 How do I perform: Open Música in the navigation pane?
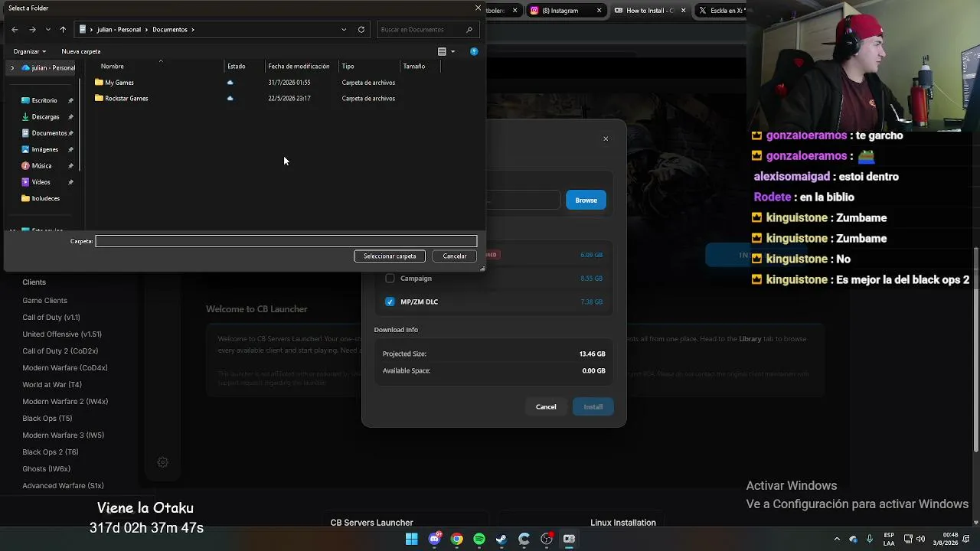point(41,166)
